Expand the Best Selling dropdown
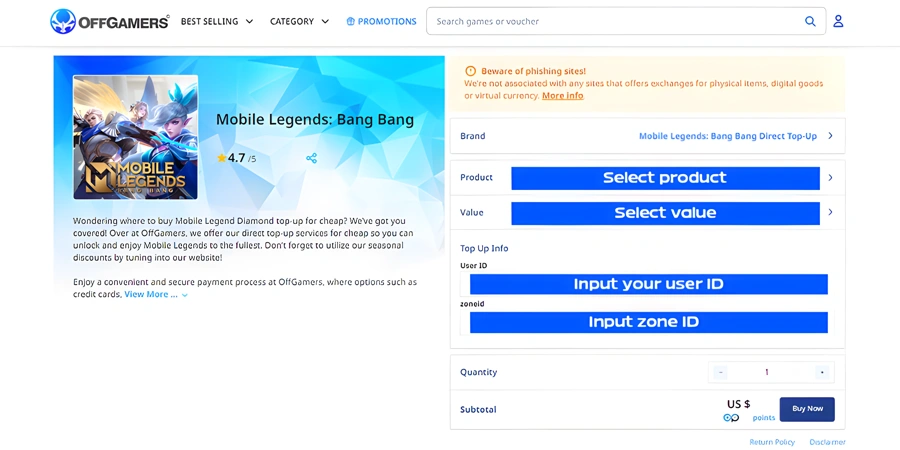Image resolution: width=900 pixels, height=450 pixels. point(217,21)
